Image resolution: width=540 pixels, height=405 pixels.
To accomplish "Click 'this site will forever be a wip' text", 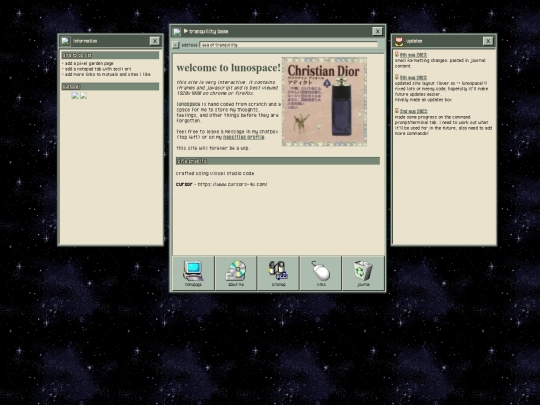I will [x=213, y=148].
